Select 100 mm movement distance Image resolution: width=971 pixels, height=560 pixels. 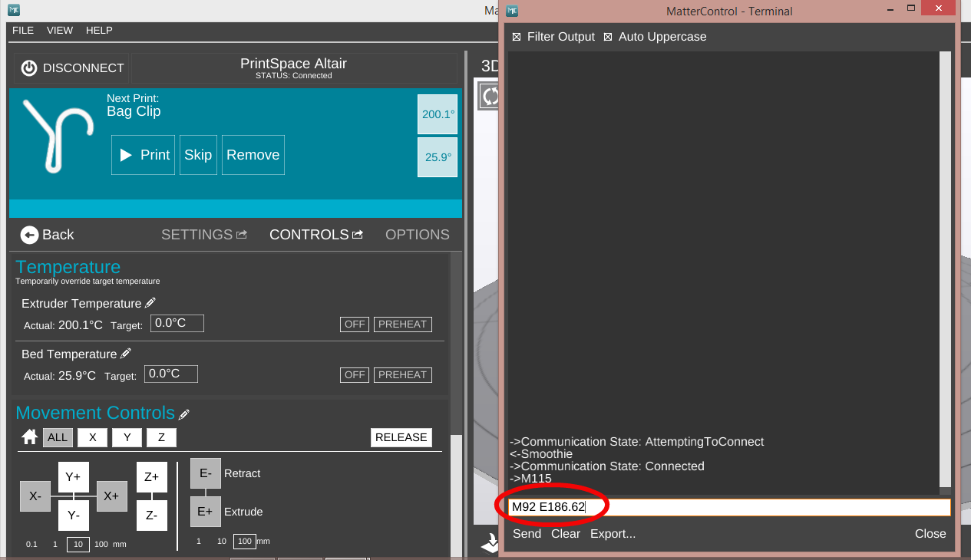101,544
